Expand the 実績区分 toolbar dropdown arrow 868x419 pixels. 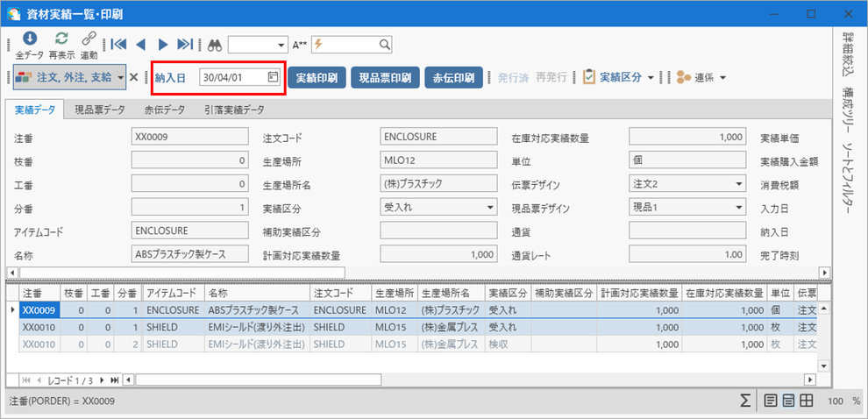(x=651, y=77)
